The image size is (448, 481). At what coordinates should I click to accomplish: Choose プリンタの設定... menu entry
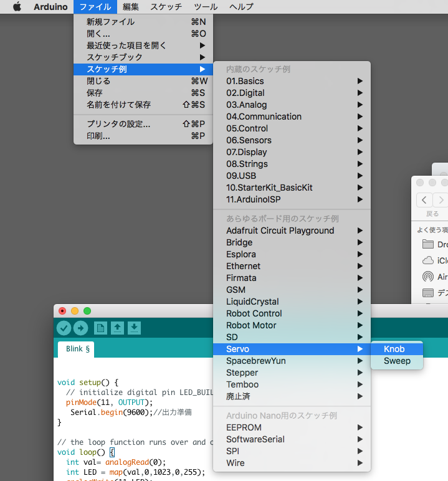pos(143,123)
